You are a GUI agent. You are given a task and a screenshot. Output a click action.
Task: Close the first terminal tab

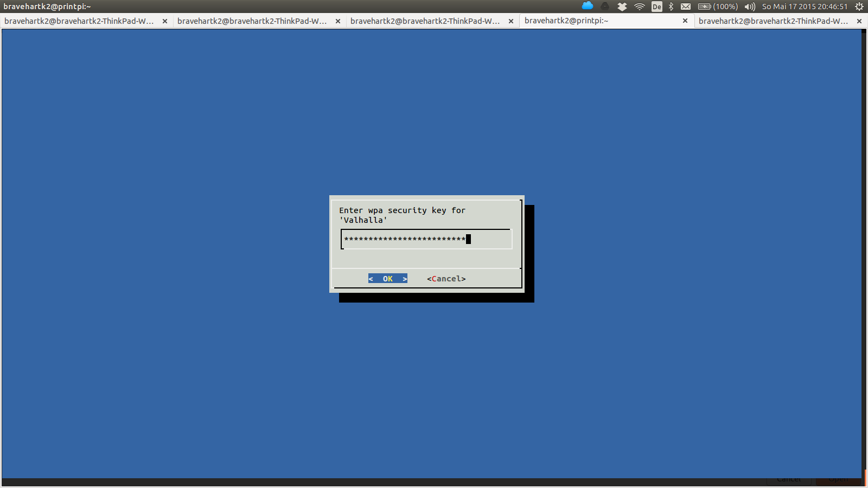(x=165, y=21)
